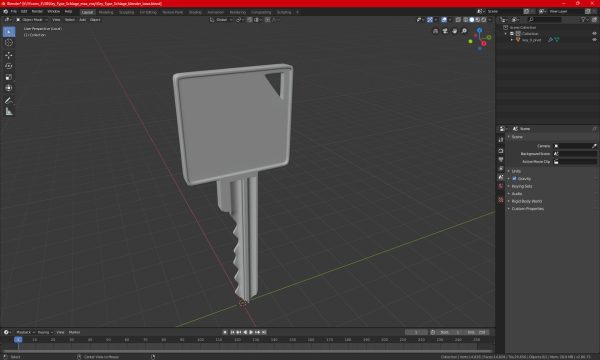Open the viewport Select menu
This screenshot has height=360, width=600.
coord(70,20)
